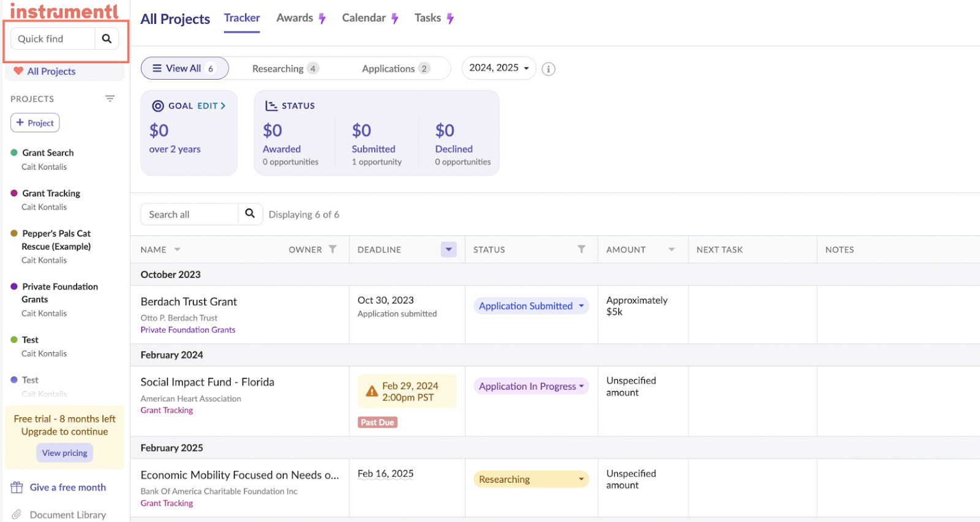Click the lightning bolt beside Calendar
980x522 pixels.
395,19
